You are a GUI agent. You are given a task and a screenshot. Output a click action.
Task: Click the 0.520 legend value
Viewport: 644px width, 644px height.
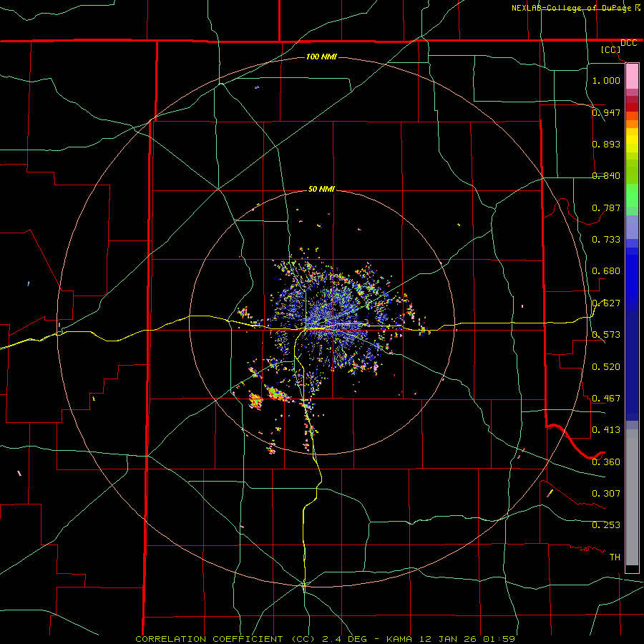[606, 367]
